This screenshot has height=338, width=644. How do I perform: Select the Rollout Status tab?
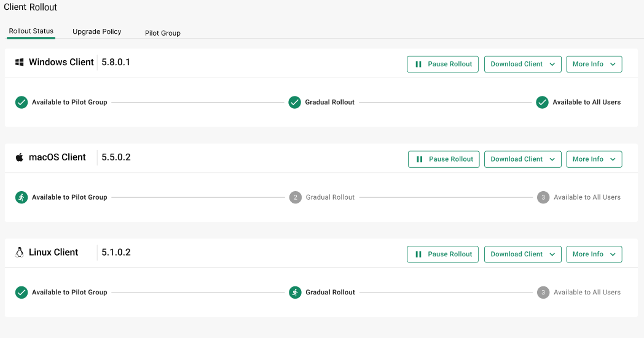(31, 31)
